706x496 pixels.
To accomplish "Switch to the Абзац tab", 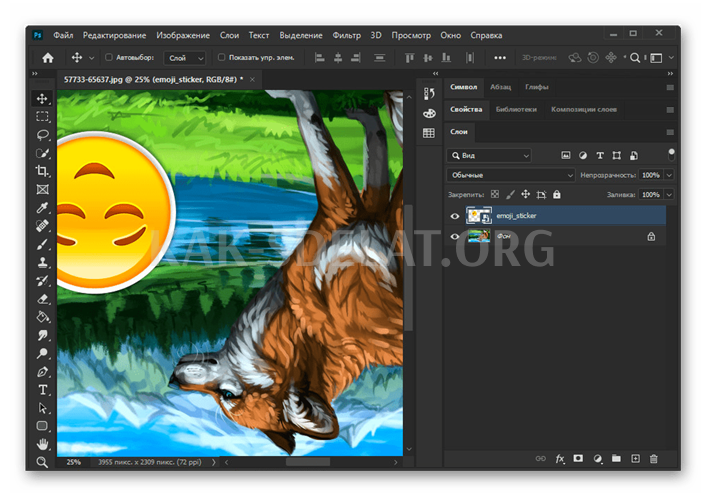I will (501, 87).
